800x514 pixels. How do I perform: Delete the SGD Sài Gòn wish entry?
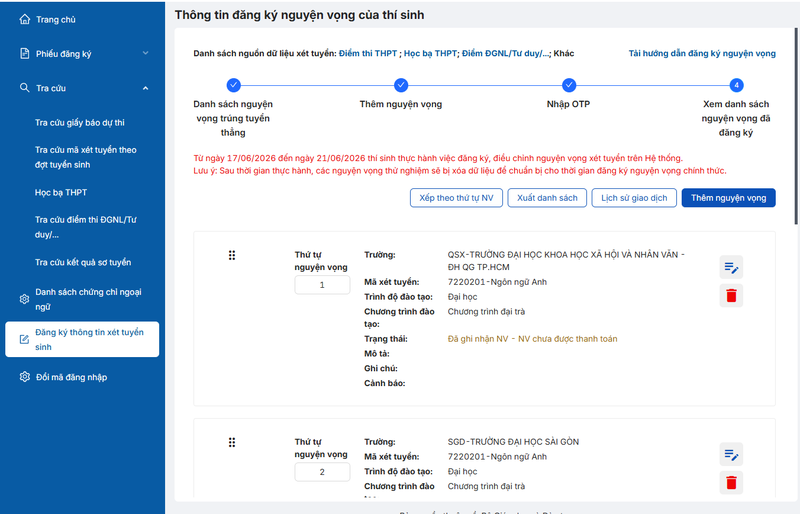731,483
